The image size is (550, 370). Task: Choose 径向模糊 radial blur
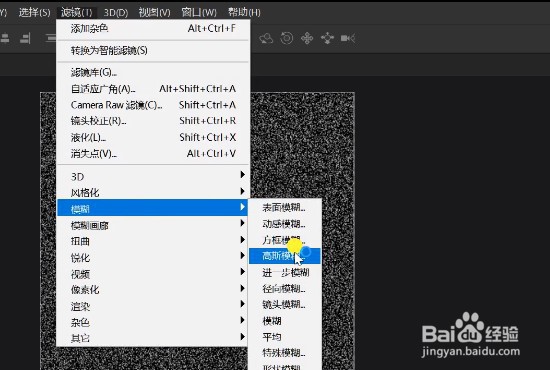(x=285, y=289)
